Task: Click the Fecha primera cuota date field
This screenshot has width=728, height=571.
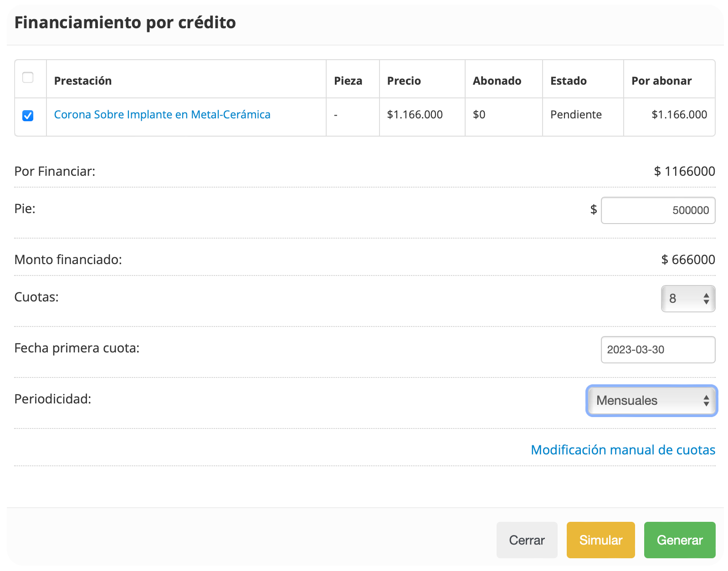Action: (x=658, y=350)
